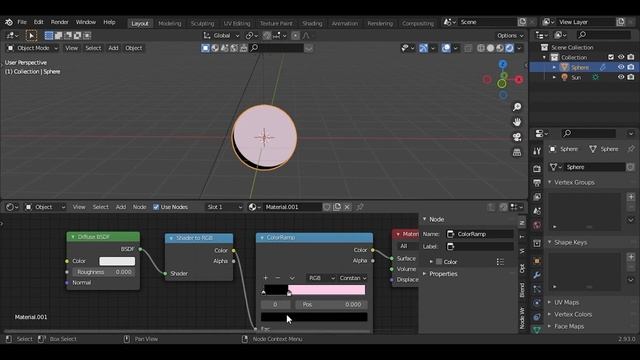Toggle viewport overlays button
Image resolution: width=640 pixels, height=360 pixels.
tap(446, 48)
